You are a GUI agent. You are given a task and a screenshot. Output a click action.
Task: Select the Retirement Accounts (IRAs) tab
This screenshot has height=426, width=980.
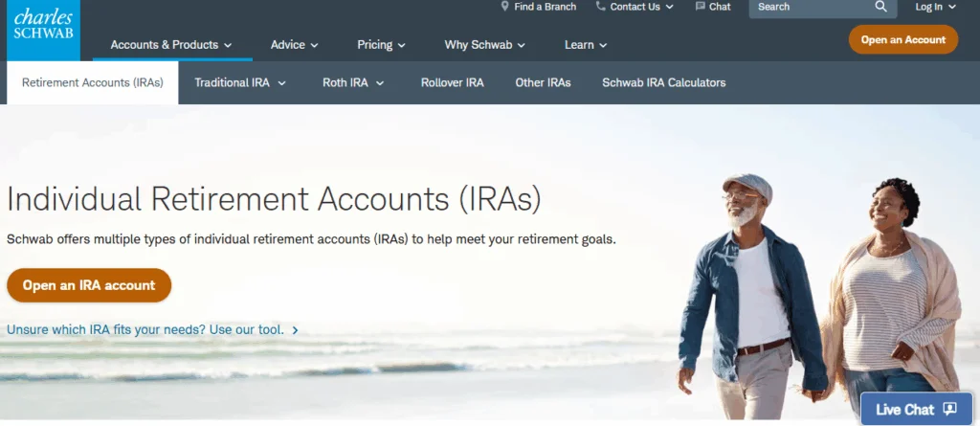(x=93, y=83)
